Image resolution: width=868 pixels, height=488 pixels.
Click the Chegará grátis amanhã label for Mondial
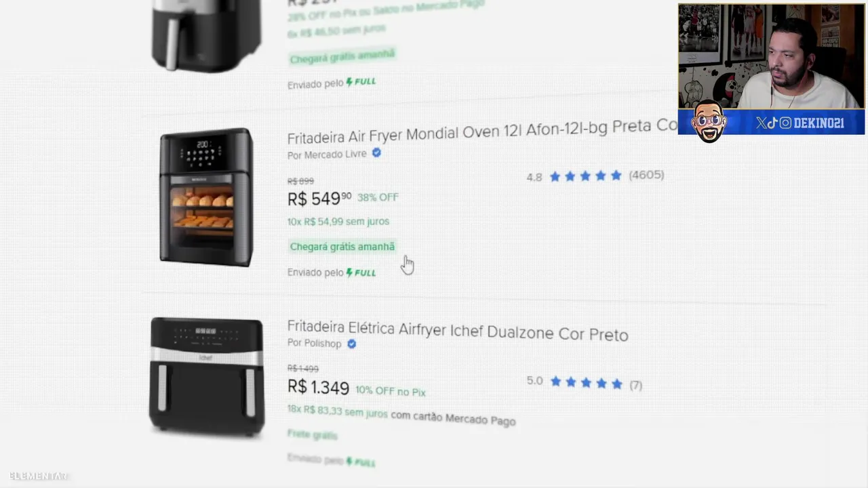pyautogui.click(x=342, y=247)
